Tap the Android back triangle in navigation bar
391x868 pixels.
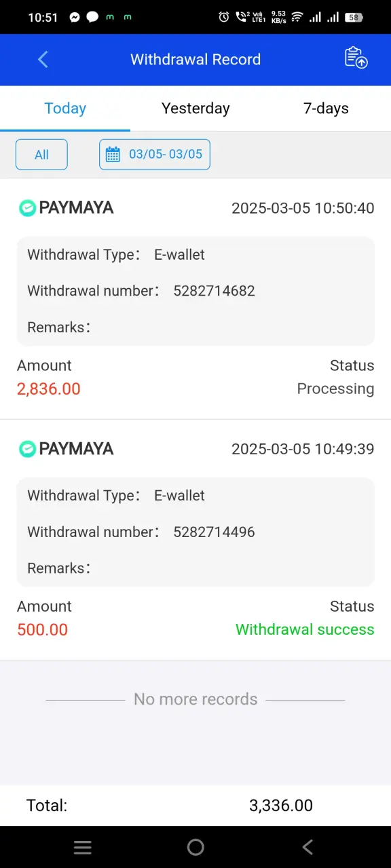[308, 847]
